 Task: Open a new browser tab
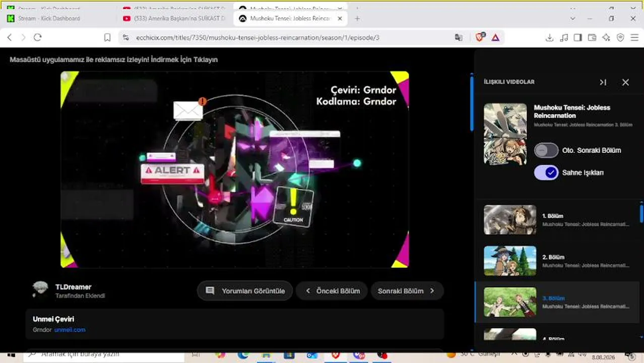tap(357, 19)
